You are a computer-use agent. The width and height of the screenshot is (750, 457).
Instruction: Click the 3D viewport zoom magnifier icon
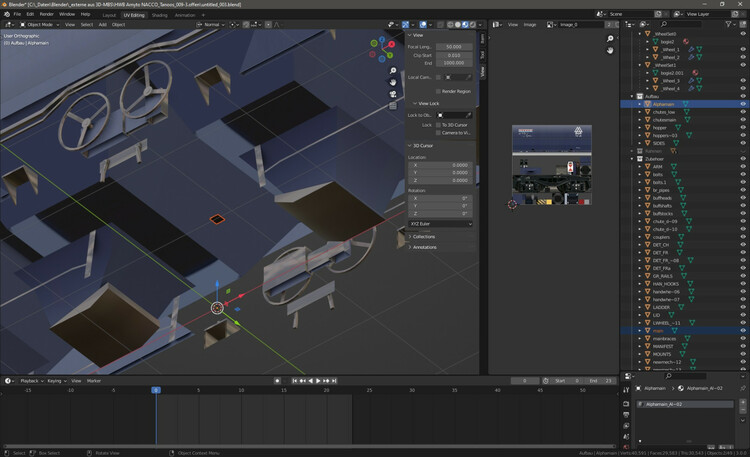(393, 71)
